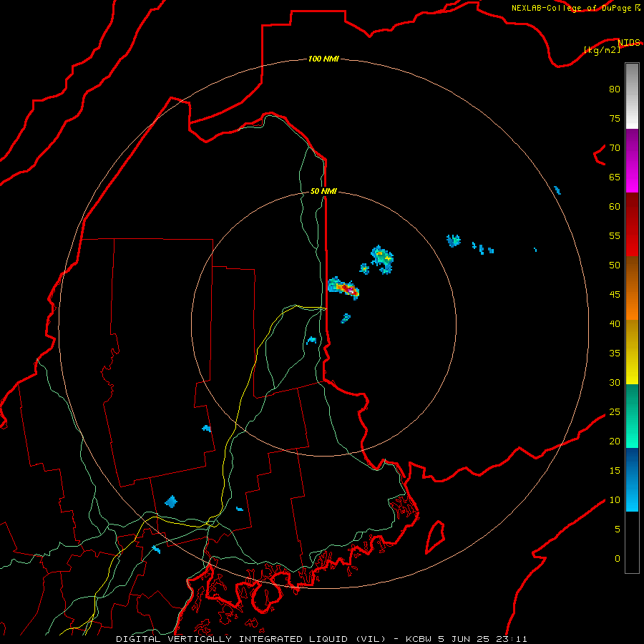Select the 50 NMI range ring label
This screenshot has width=644, height=644.
point(323,191)
